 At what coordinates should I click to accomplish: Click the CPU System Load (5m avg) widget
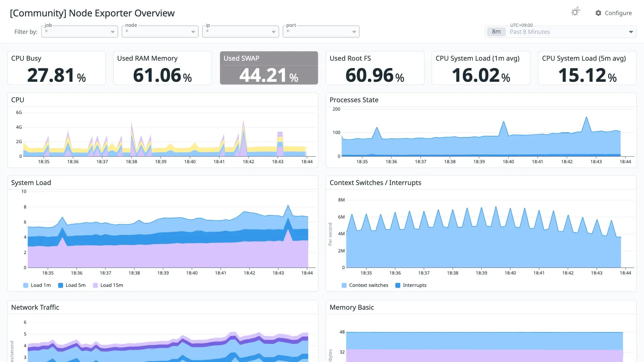pos(587,68)
